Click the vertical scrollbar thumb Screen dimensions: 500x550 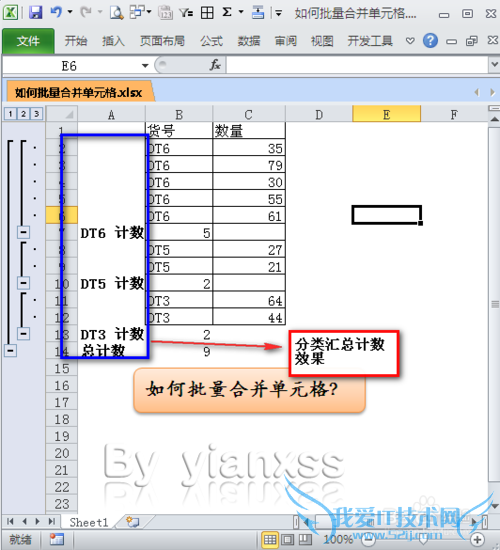tap(495, 304)
